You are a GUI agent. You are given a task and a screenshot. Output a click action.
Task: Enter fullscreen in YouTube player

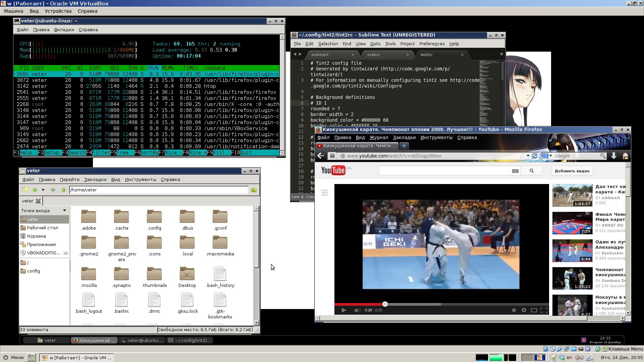(x=544, y=310)
